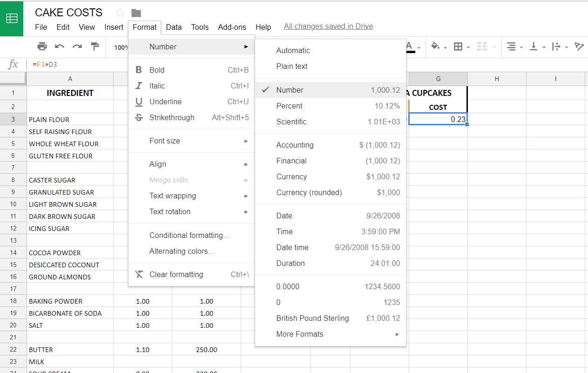
Task: Click the CAKE COSTS title
Action: pos(69,13)
